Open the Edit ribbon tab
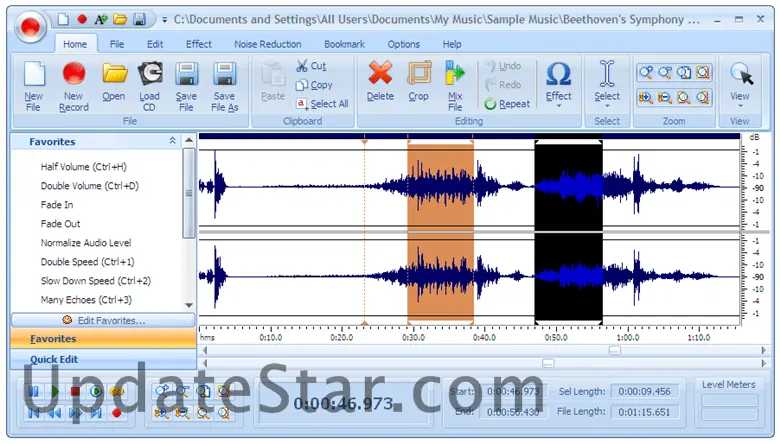Image resolution: width=780 pixels, height=444 pixels. coord(155,44)
